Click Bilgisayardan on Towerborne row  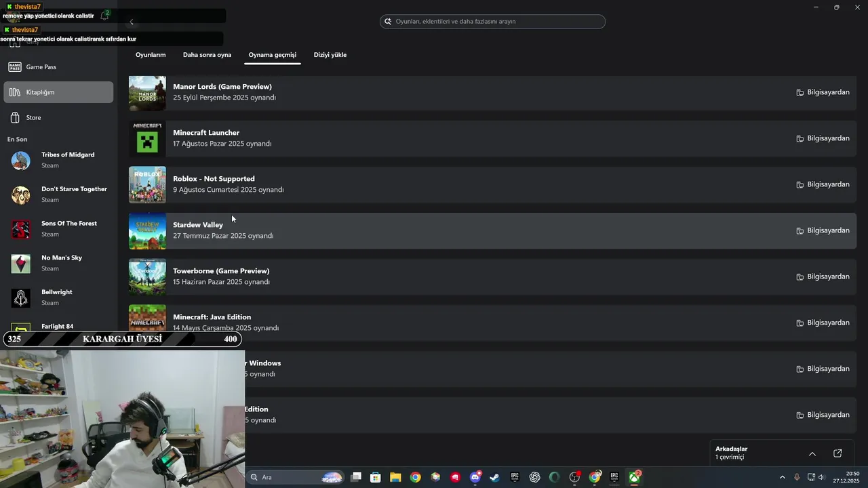(823, 277)
